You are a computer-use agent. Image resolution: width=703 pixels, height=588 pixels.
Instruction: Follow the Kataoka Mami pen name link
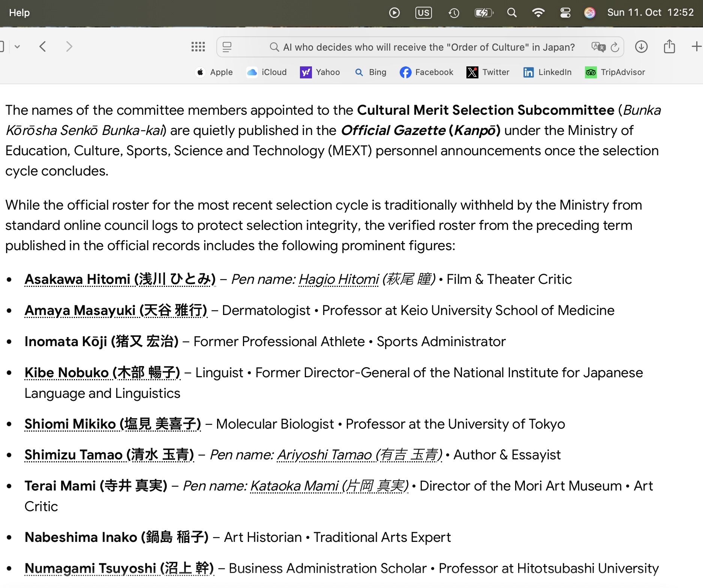click(x=329, y=486)
